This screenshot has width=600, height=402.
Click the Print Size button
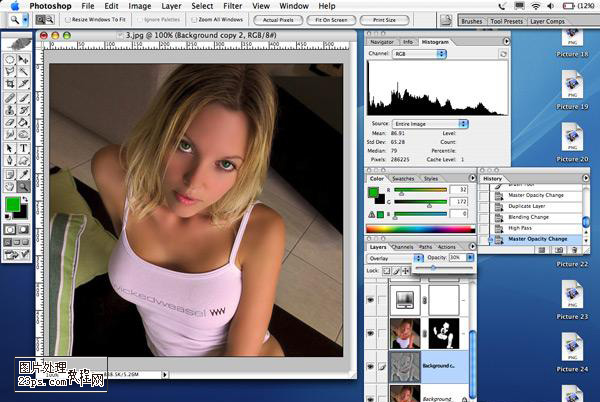(384, 20)
